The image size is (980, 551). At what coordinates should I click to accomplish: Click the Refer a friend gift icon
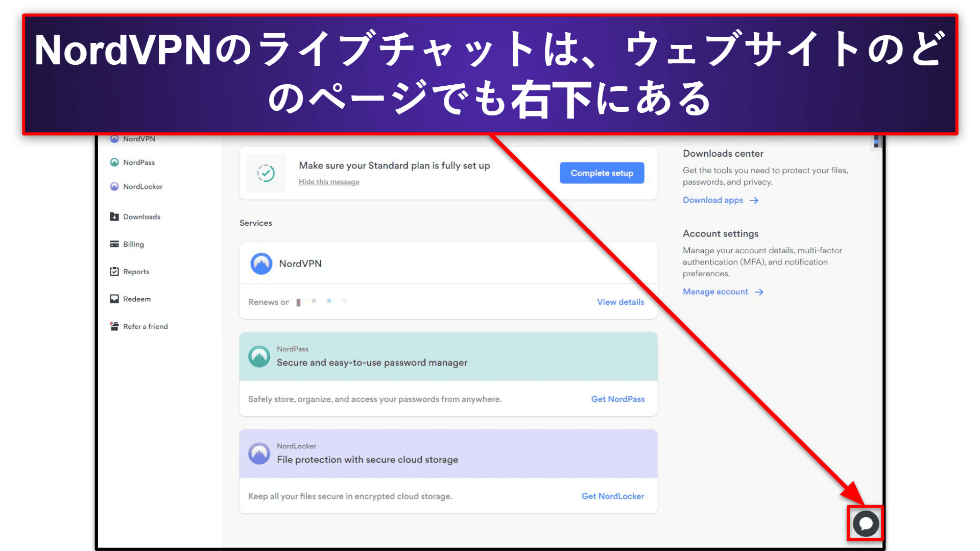[x=114, y=326]
